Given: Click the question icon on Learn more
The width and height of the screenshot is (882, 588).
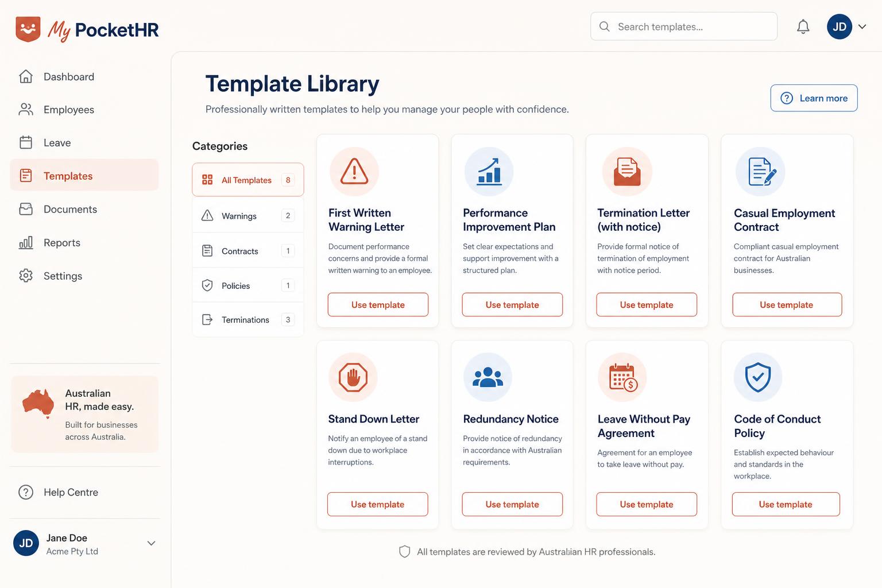Looking at the screenshot, I should [787, 98].
